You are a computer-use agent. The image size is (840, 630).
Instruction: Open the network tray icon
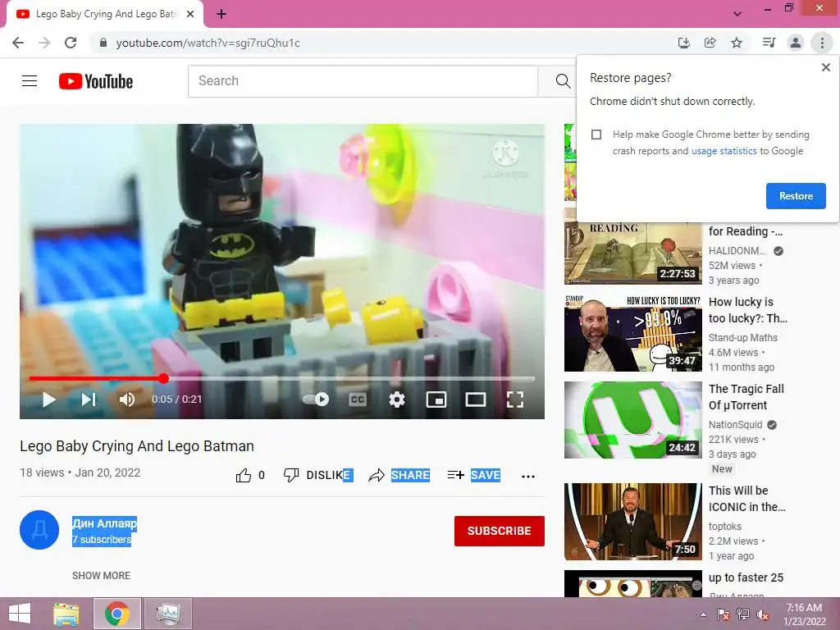pyautogui.click(x=743, y=614)
